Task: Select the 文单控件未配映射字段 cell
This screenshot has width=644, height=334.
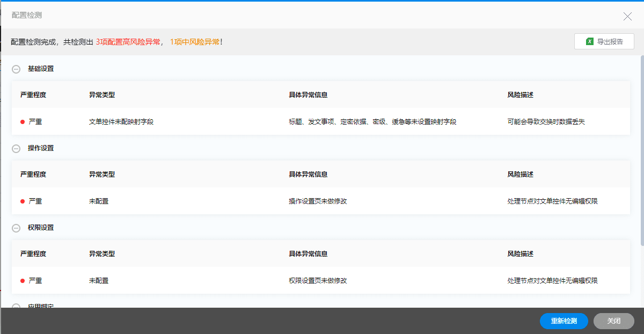Action: 121,122
